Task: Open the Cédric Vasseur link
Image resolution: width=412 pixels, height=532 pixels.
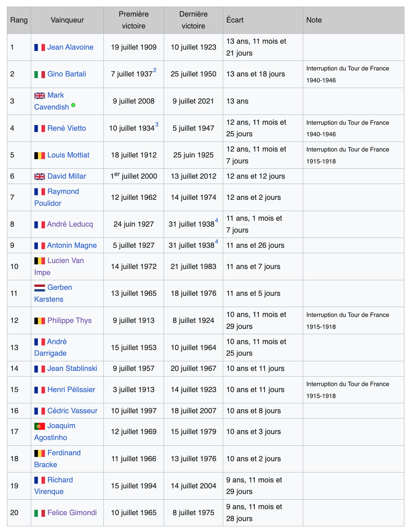Action: 72,411
